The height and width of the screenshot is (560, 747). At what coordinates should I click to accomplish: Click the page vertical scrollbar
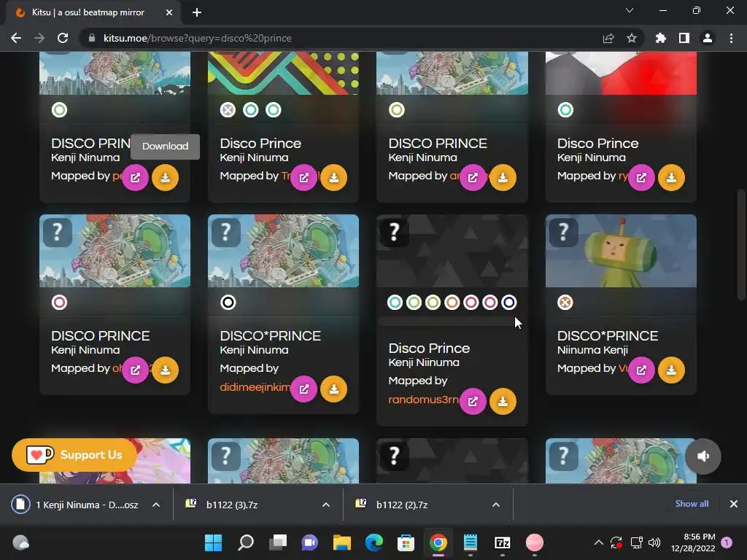pyautogui.click(x=741, y=245)
